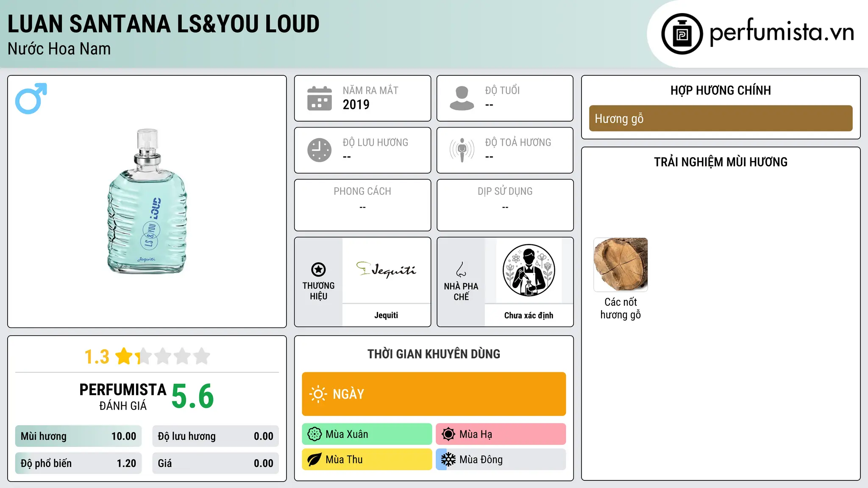Click the 5.6 Perfumista rating score
The width and height of the screenshot is (868, 488).
point(193,396)
